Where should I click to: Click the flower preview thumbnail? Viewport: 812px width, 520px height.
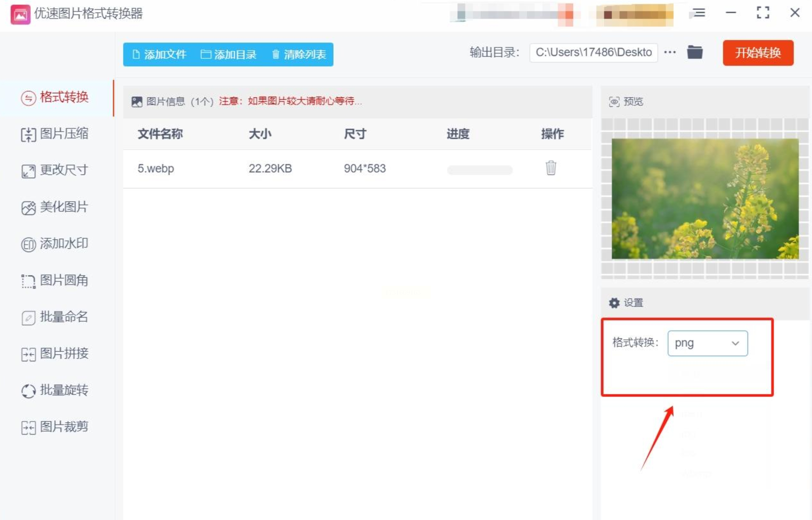coord(705,199)
